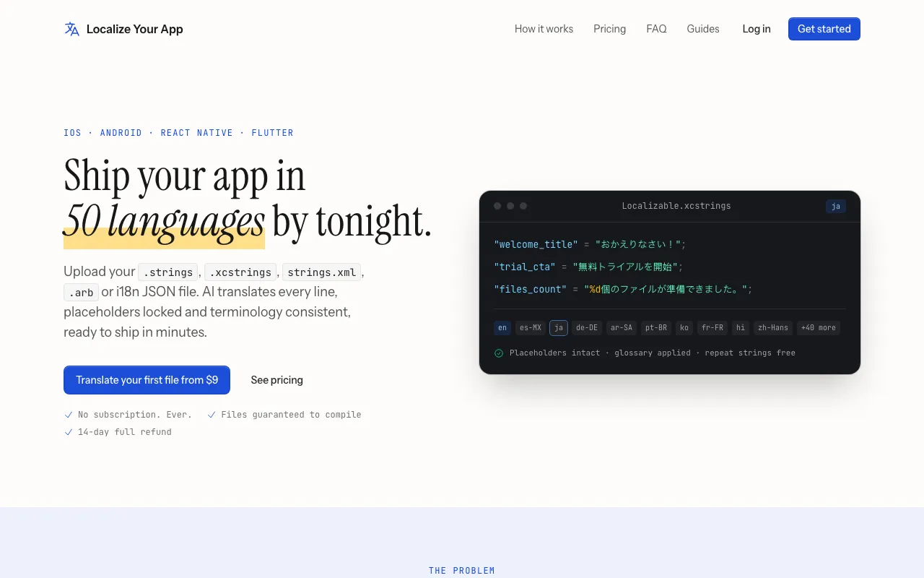
Task: Click the .arb file format tag
Action: point(81,293)
